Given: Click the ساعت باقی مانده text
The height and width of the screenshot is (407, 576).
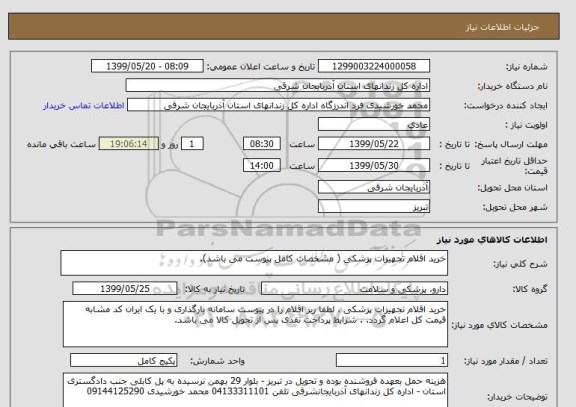Looking at the screenshot, I should 61,144.
